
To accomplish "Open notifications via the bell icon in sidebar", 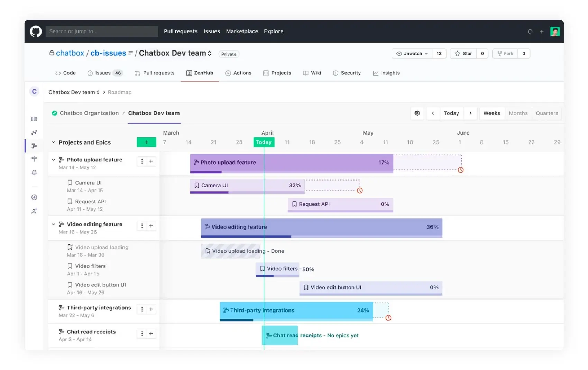I will (x=34, y=173).
